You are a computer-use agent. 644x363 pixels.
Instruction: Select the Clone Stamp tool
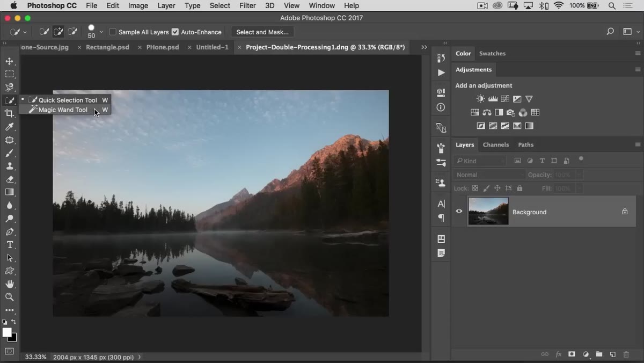(10, 166)
